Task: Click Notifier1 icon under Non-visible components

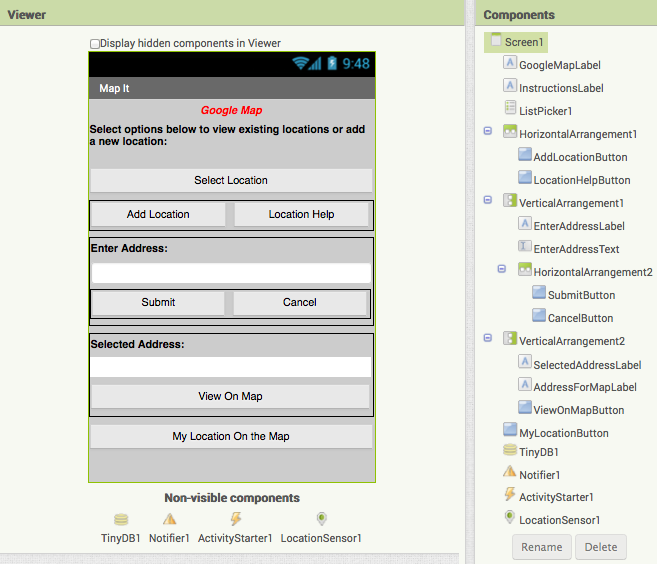Action: coord(170,519)
